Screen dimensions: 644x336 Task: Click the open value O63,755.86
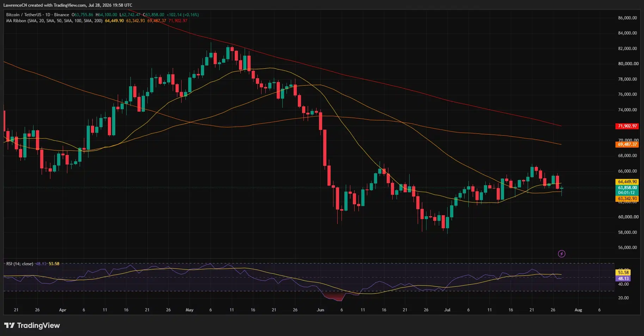(82, 15)
